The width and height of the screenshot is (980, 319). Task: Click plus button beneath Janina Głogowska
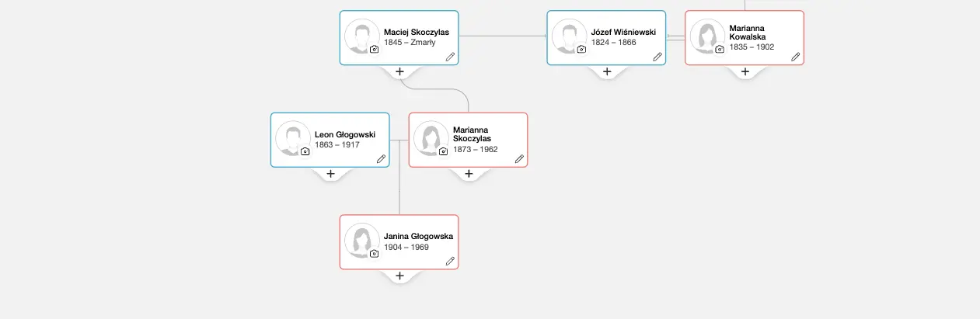click(399, 276)
